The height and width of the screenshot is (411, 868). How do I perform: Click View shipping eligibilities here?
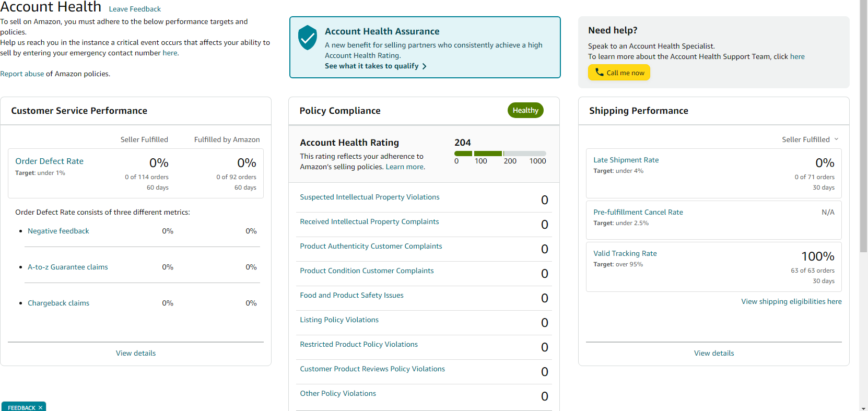point(791,301)
